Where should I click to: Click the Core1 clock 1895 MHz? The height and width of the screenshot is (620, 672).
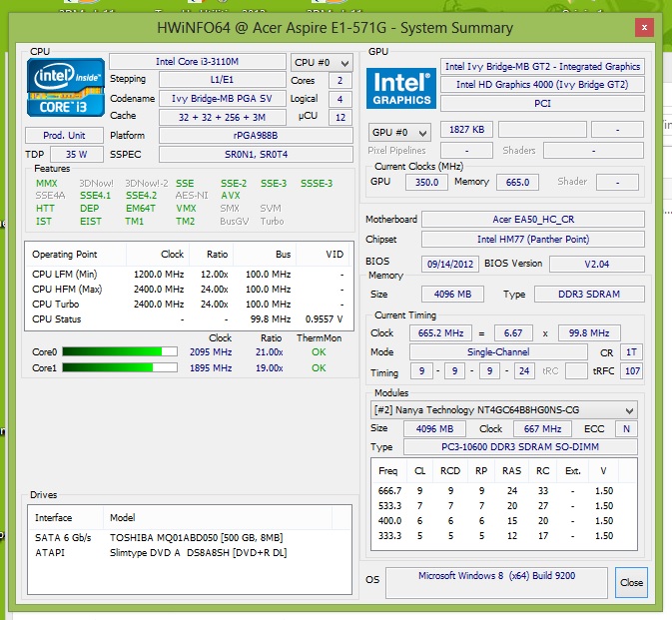tap(211, 368)
